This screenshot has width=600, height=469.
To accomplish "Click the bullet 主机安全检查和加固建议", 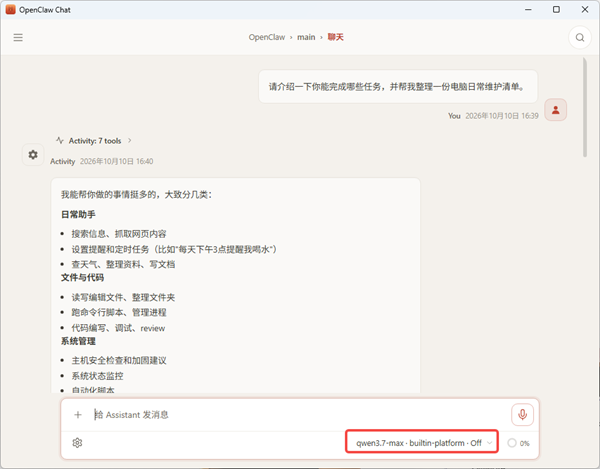I will click(119, 360).
